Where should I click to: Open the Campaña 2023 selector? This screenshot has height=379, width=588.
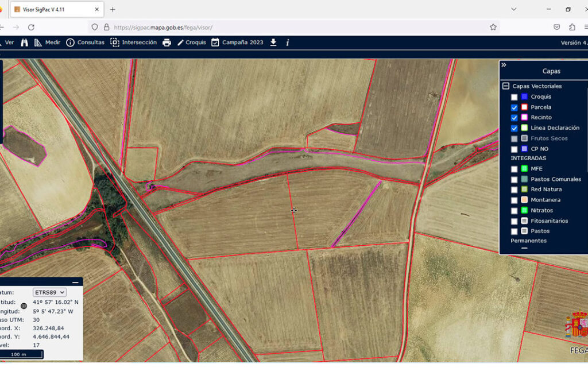pos(237,42)
